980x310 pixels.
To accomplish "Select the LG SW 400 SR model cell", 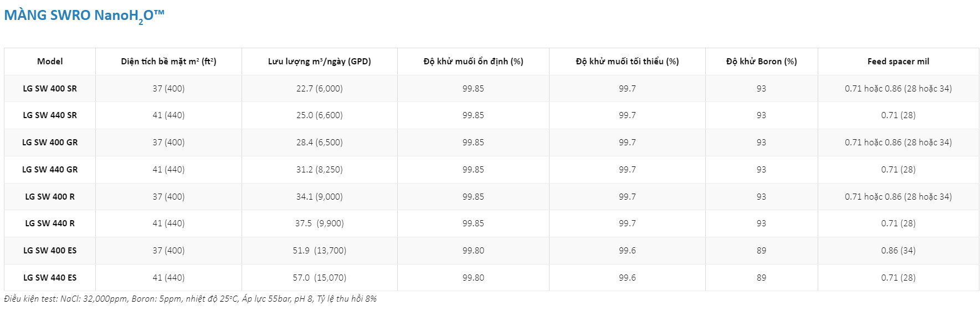I will 50,89.
